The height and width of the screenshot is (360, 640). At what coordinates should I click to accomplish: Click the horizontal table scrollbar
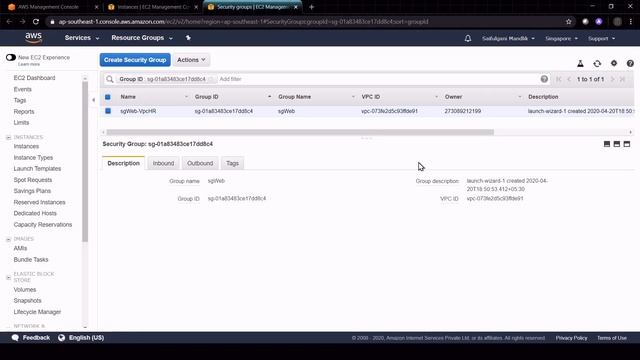point(300,132)
